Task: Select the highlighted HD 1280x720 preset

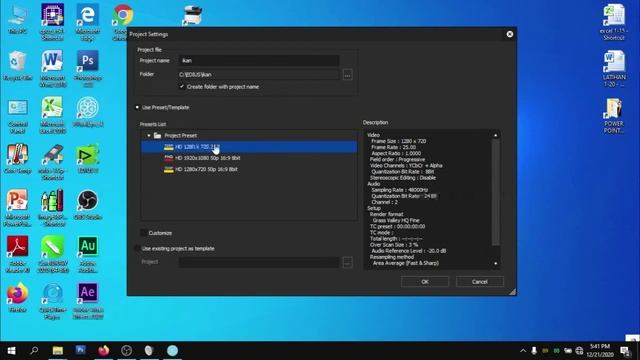Action: pos(249,147)
